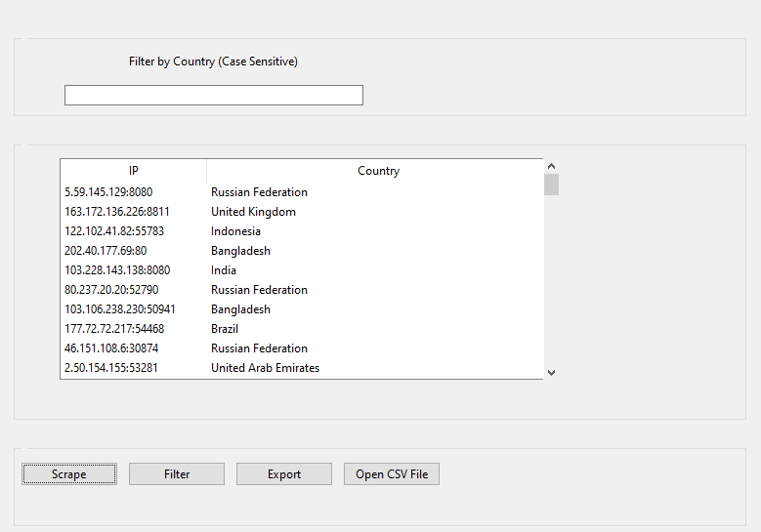
Task: Select row 2.50.154.155:53281
Action: click(302, 368)
